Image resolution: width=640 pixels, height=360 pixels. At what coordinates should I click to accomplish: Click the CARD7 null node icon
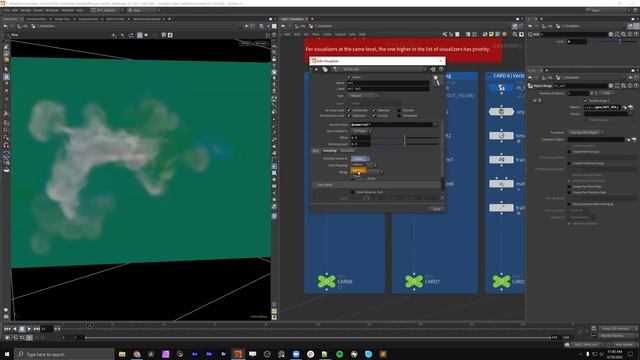(x=414, y=281)
